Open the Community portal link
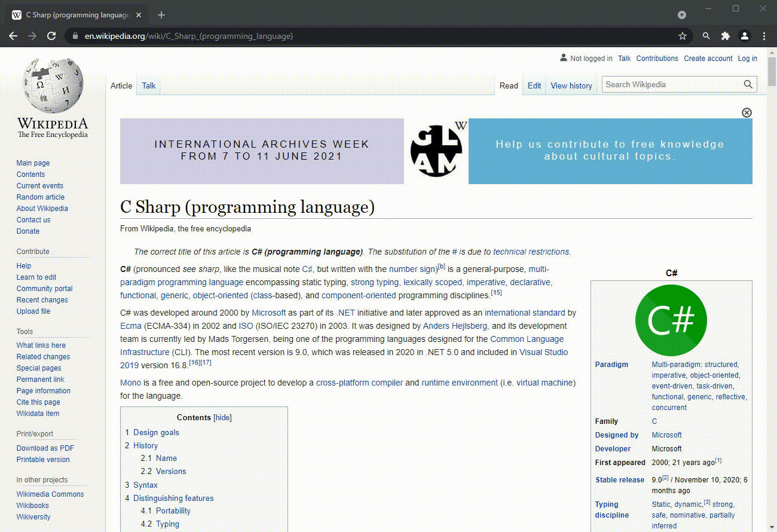This screenshot has width=777, height=532. [x=44, y=289]
